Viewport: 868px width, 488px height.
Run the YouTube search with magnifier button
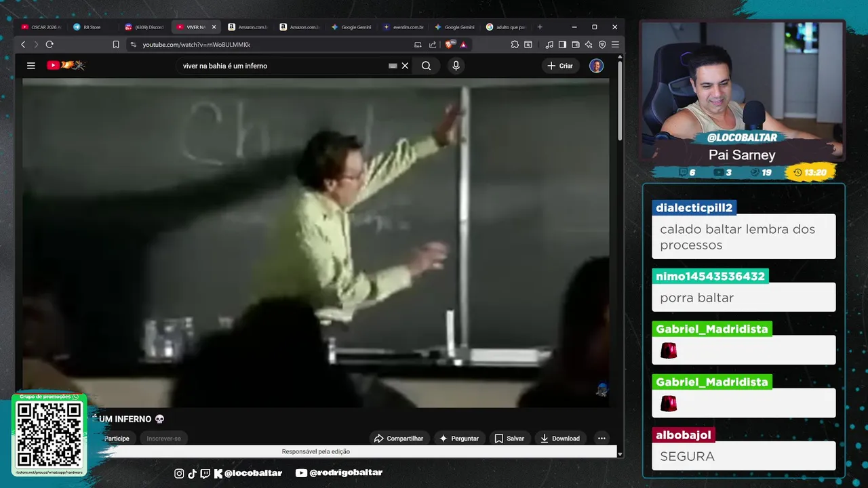(426, 66)
